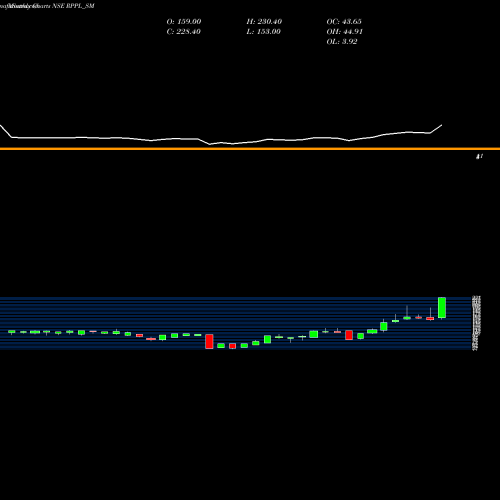Screen dimensions: 500x500
Task: Click the 'H: 230.40' high value
Action: point(264,22)
